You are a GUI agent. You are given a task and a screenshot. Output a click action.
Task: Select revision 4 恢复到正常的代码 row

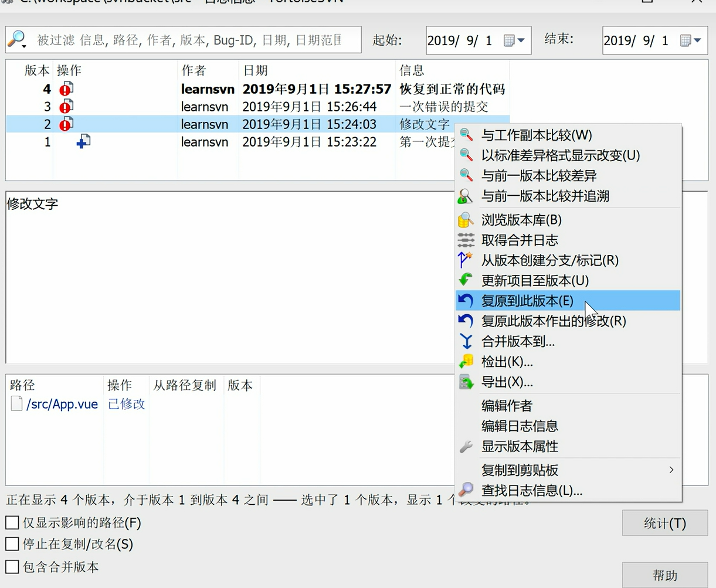coord(257,89)
